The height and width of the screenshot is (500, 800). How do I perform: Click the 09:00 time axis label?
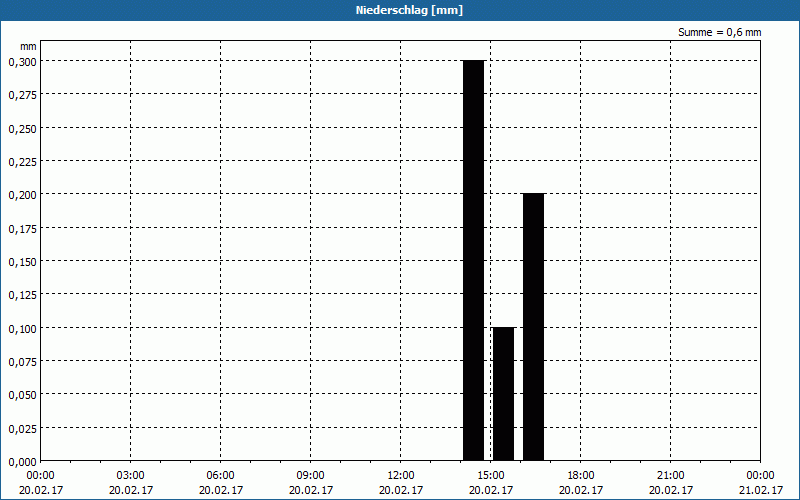pyautogui.click(x=311, y=476)
